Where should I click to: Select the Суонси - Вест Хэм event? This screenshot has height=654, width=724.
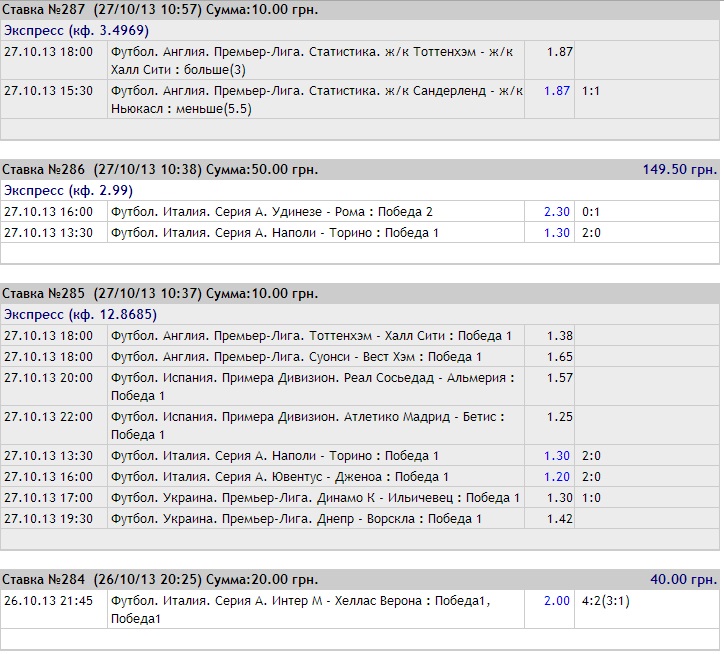coord(296,357)
